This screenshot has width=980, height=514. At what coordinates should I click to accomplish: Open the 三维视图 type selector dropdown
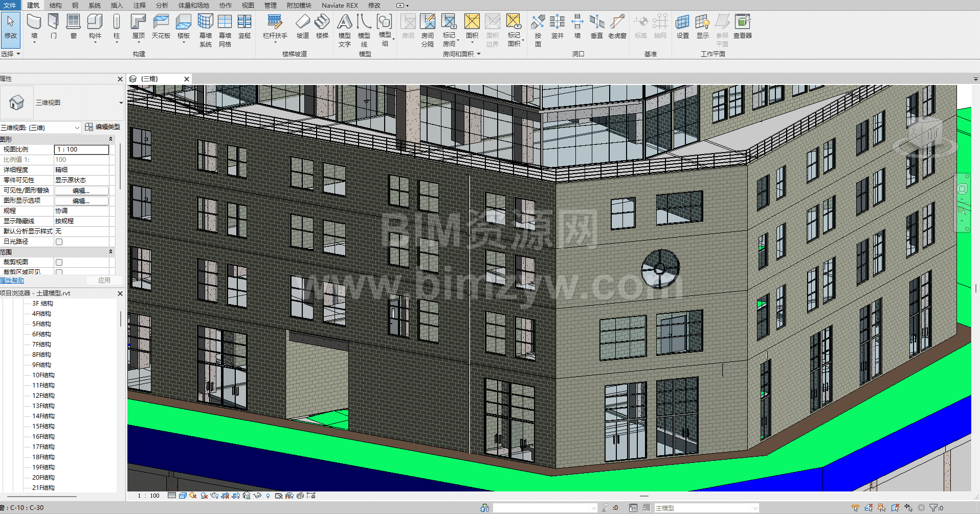point(121,103)
